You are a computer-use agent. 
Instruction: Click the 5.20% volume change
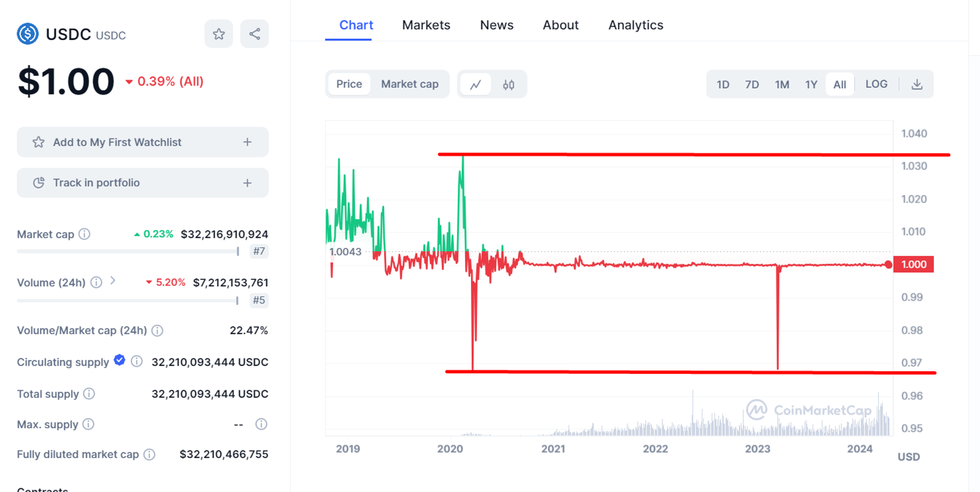[166, 282]
